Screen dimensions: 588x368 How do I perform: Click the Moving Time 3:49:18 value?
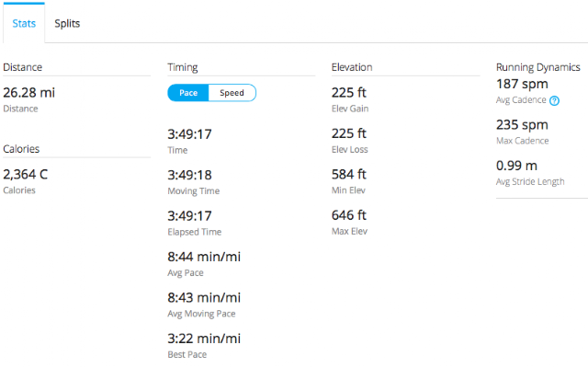click(x=189, y=175)
